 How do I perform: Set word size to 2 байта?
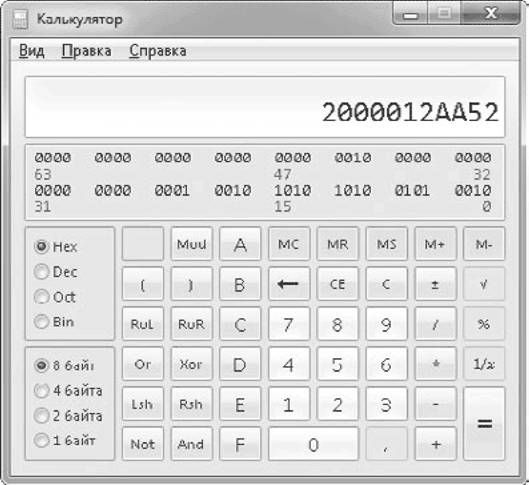(x=68, y=416)
